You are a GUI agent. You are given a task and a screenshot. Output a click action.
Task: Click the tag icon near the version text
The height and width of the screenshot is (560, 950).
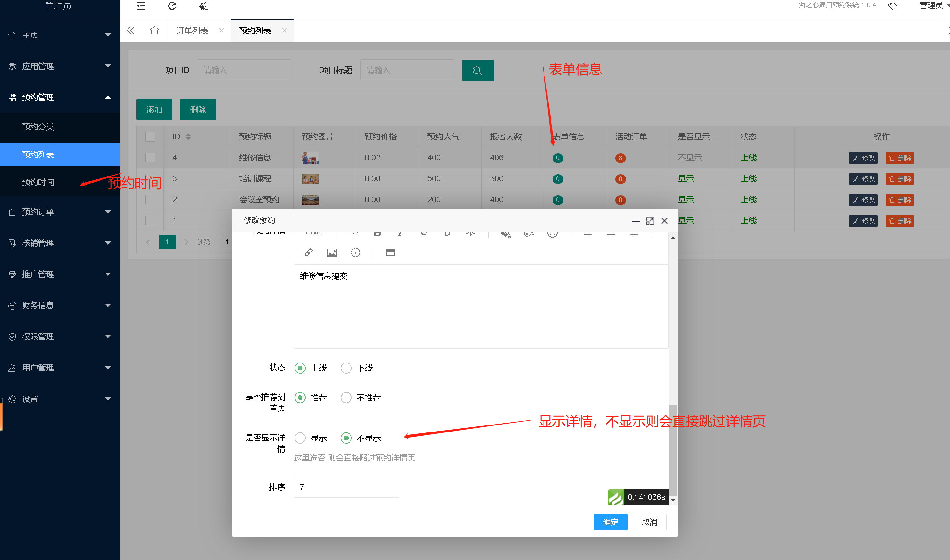click(893, 6)
